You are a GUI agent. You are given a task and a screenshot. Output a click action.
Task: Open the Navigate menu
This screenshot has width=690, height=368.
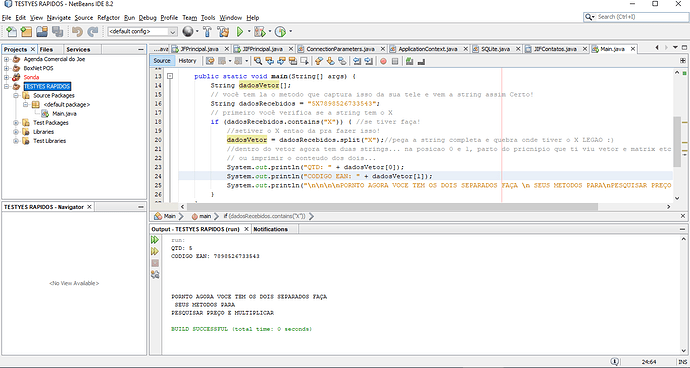[59, 18]
